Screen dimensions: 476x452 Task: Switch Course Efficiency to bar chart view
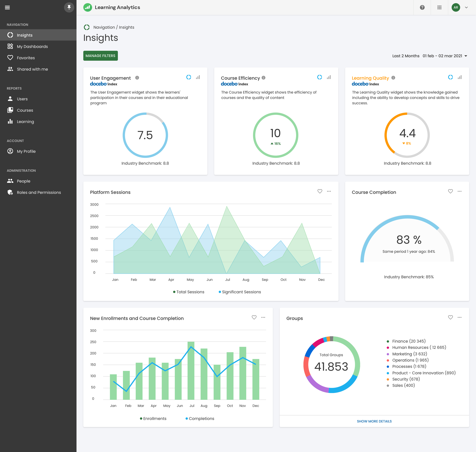pos(329,77)
